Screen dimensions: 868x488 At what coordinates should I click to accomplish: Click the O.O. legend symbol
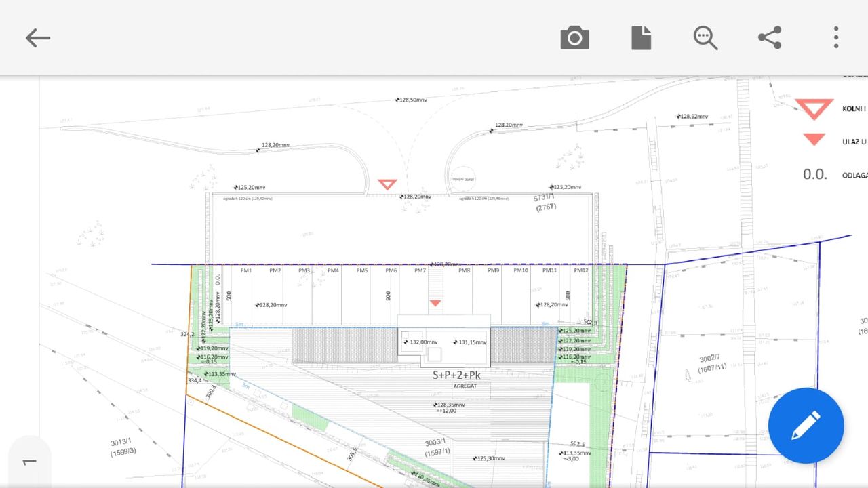pos(815,174)
